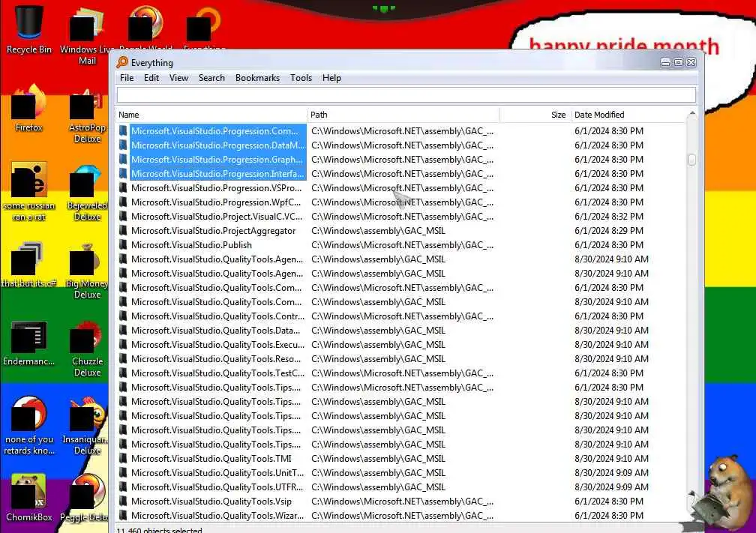Click file icon of Microsoft.VisualStudio.ProjectAggregator row
The width and height of the screenshot is (756, 533).
coord(124,230)
